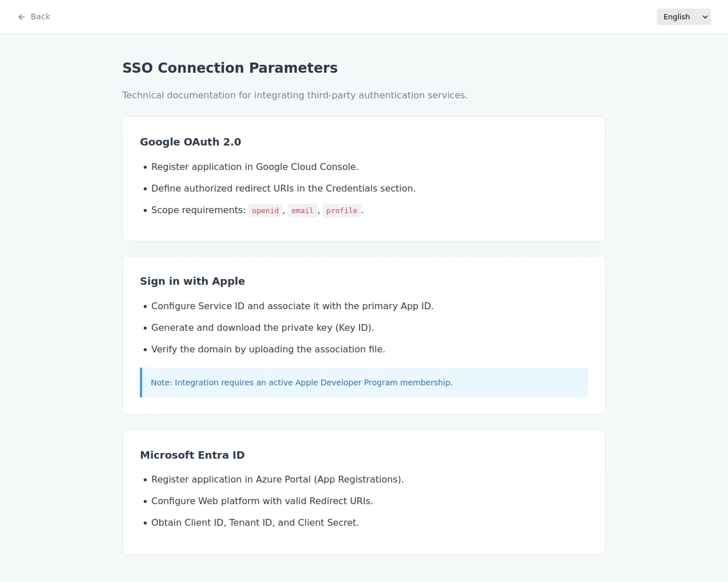The image size is (728, 582).
Task: Select the Sign in with Apple heading
Action: point(192,281)
